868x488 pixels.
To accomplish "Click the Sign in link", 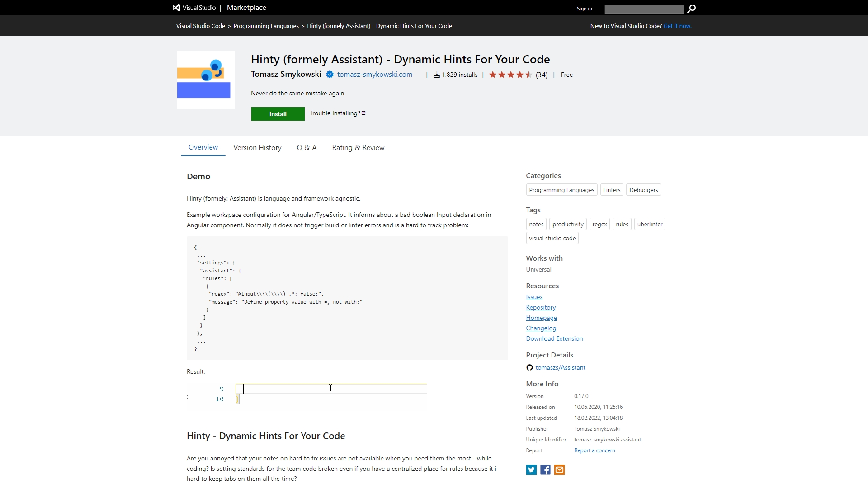I will [x=584, y=9].
